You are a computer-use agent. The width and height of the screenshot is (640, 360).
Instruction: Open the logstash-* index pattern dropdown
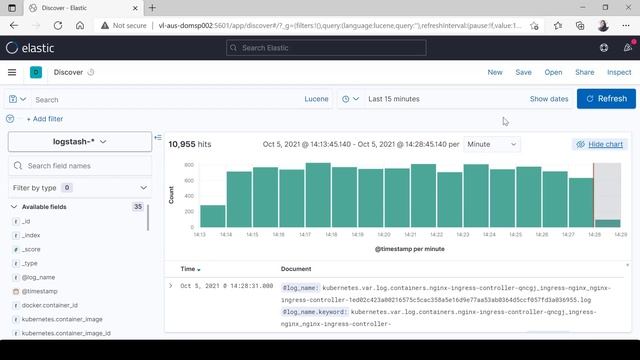coord(80,142)
